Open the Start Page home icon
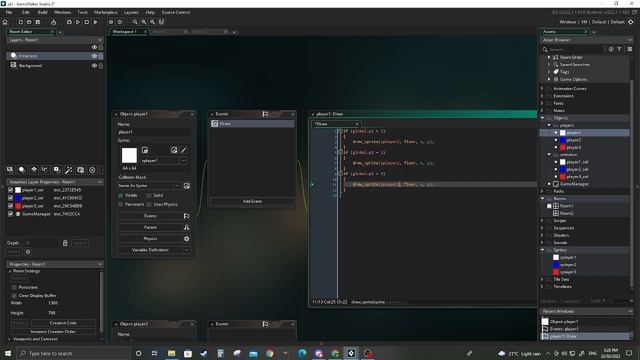The height and width of the screenshot is (360, 640). (5, 22)
